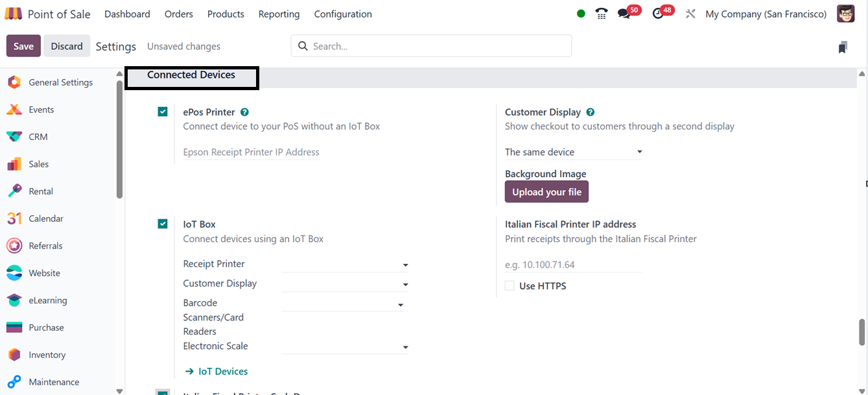Open the user avatar menu

tap(845, 14)
